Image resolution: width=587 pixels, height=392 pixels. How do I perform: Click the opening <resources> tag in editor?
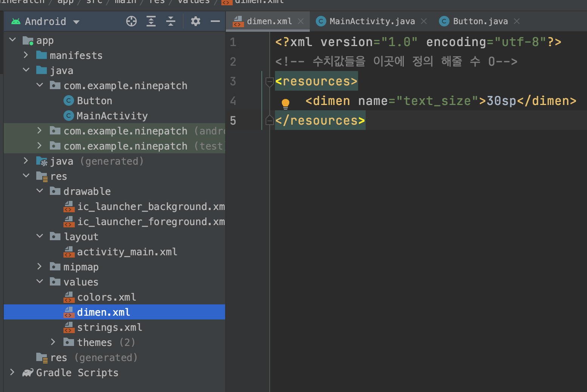coord(316,81)
